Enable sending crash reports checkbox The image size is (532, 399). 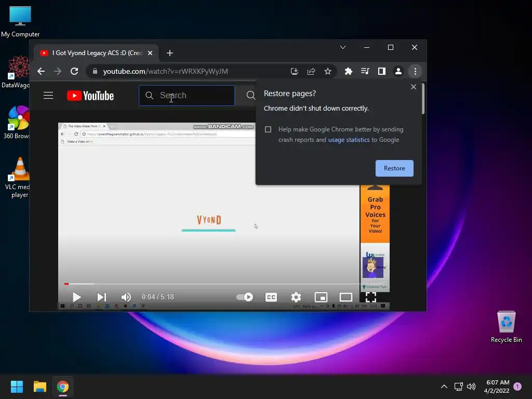268,129
